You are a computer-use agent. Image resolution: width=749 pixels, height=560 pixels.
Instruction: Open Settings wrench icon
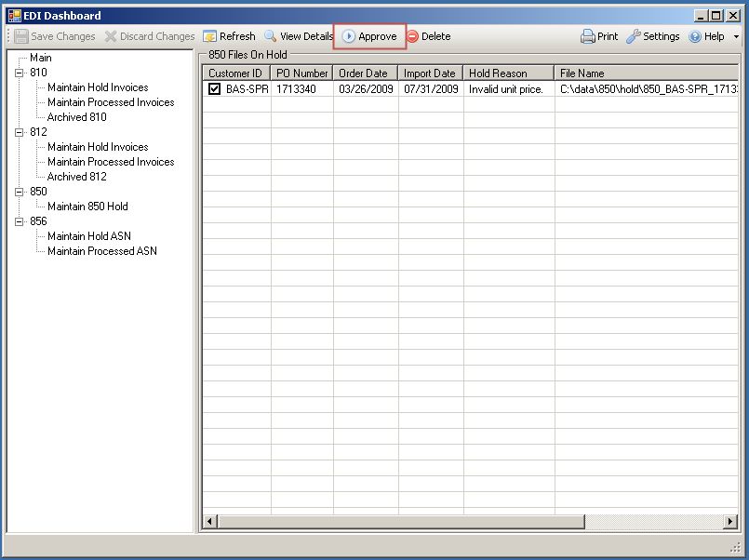634,36
